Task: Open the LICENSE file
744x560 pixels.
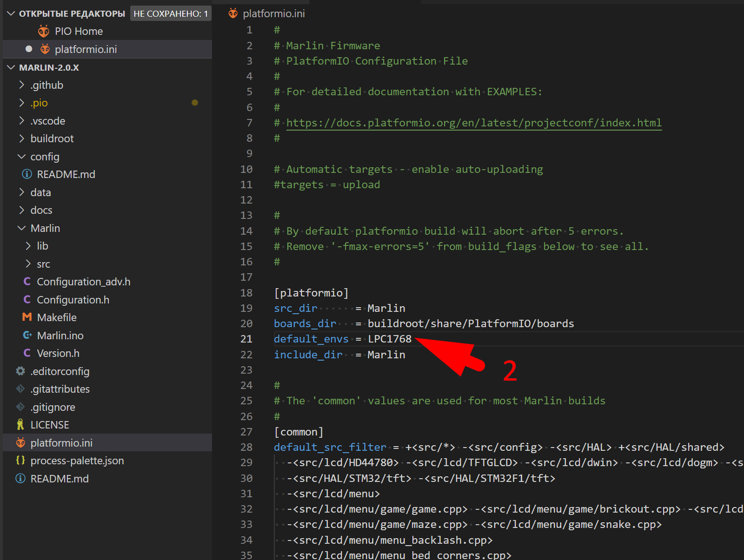Action: (x=50, y=425)
